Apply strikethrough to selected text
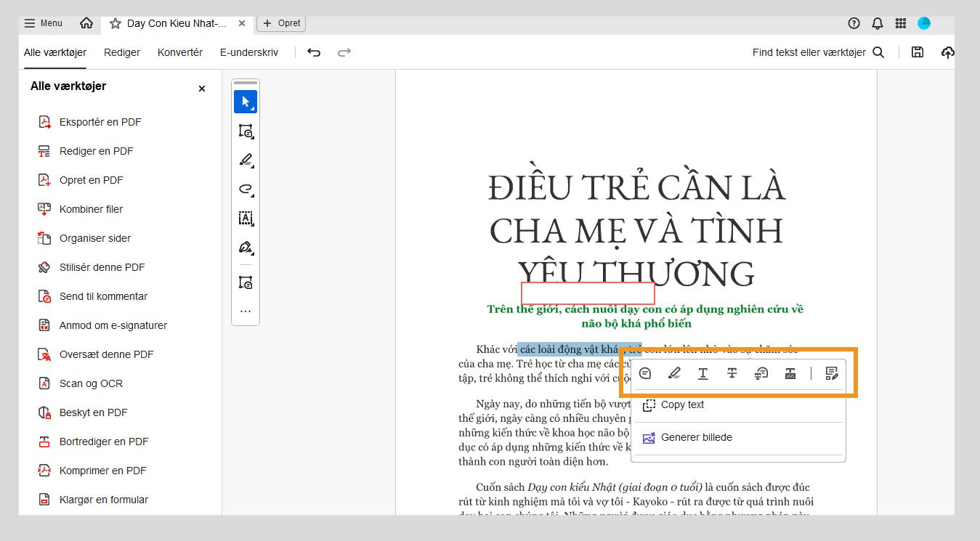980x541 pixels. 732,373
